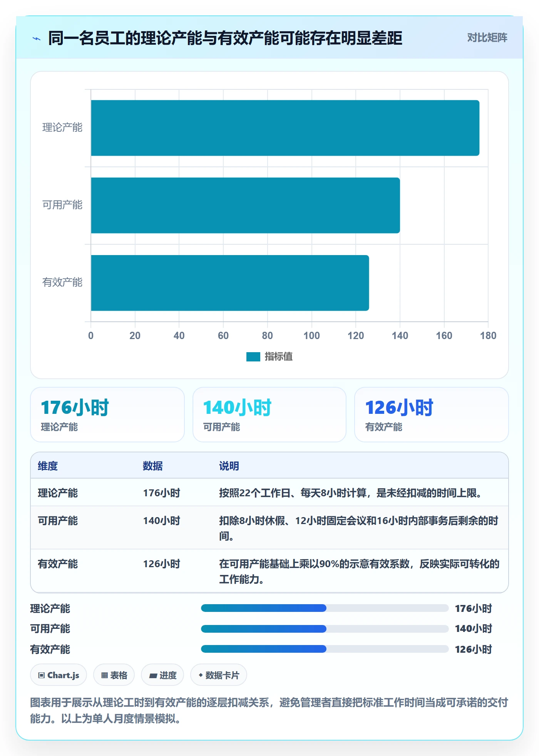539x756 pixels.
Task: Click the 有效产能 bar in the chart
Action: [230, 283]
